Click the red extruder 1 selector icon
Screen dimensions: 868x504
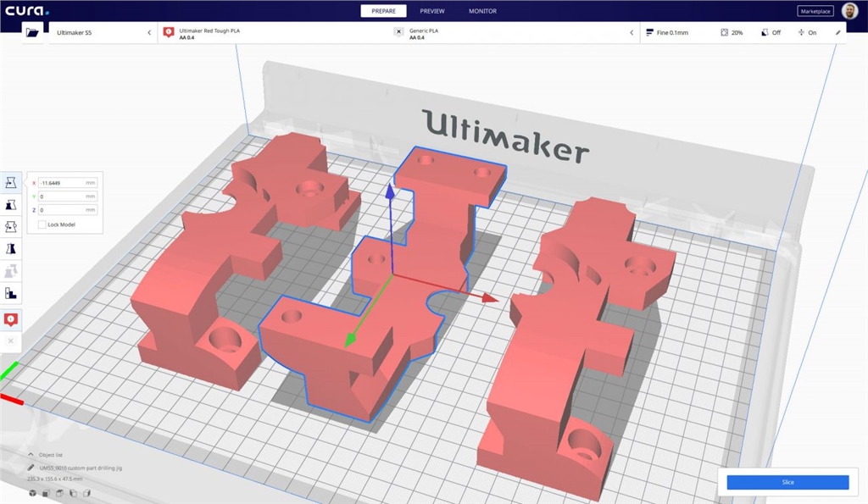tap(12, 318)
